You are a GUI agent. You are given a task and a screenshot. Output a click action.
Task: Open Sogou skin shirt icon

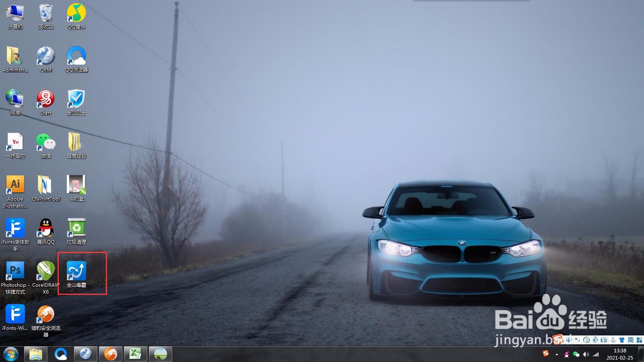pos(621,340)
